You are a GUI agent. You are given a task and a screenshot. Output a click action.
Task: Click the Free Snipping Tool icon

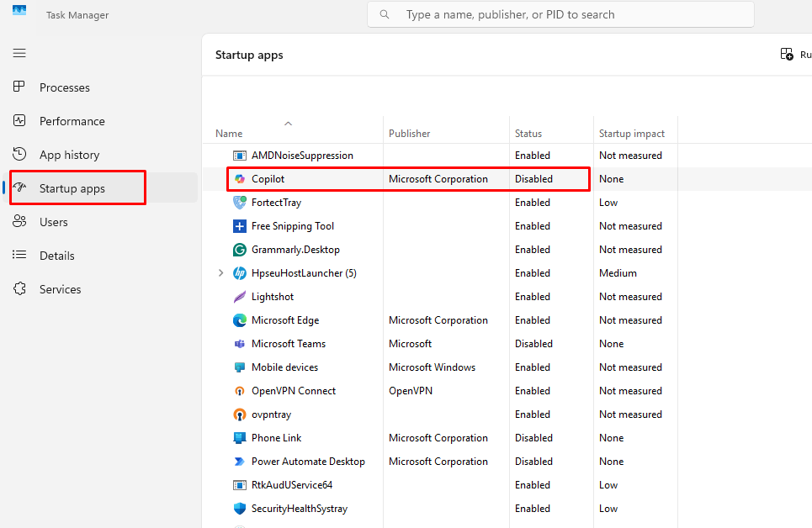[x=238, y=225]
